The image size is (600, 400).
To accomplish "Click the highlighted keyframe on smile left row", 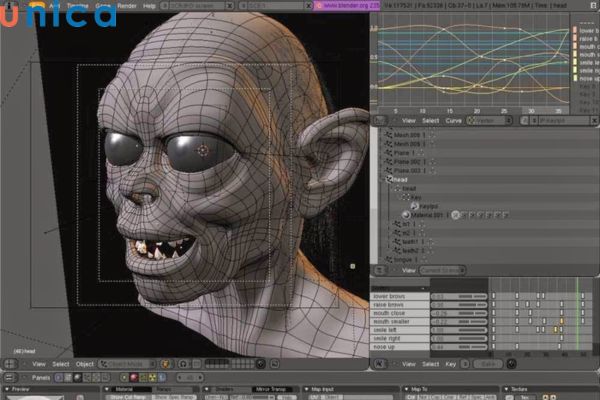I will point(556,330).
